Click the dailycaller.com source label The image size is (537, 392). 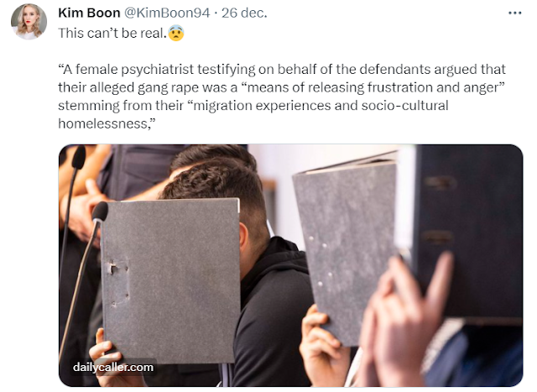click(x=113, y=367)
